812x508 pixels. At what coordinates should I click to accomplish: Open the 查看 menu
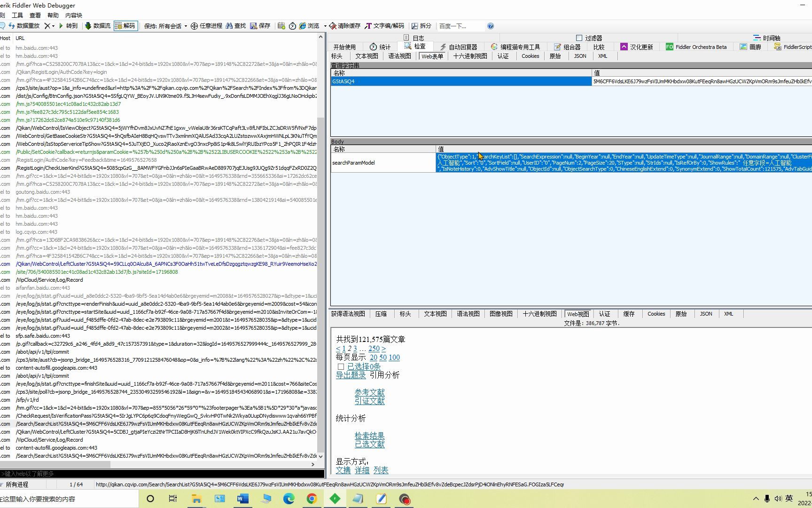coord(35,15)
